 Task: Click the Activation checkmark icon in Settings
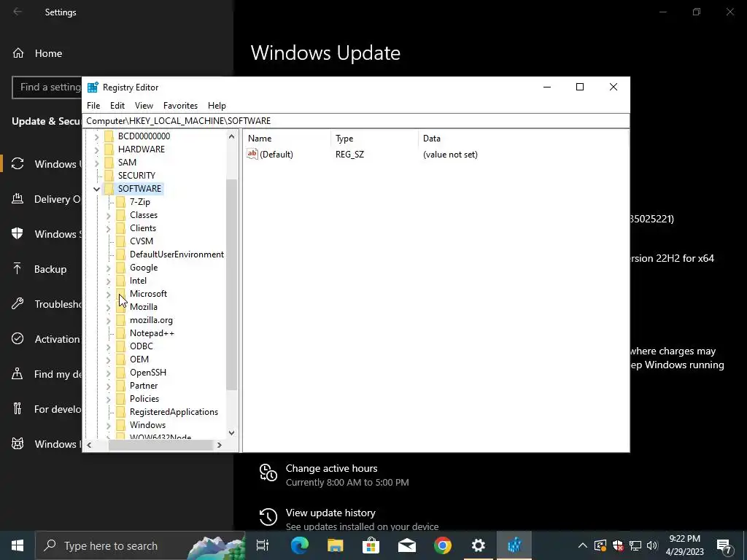(x=18, y=338)
